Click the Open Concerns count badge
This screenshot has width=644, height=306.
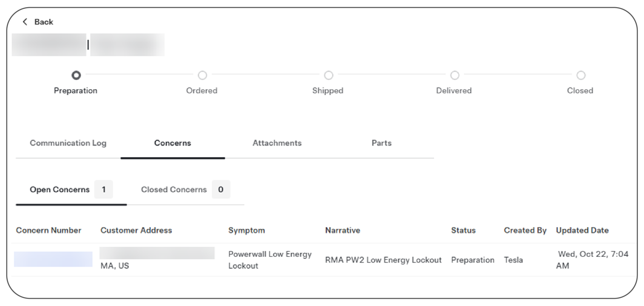(x=104, y=189)
